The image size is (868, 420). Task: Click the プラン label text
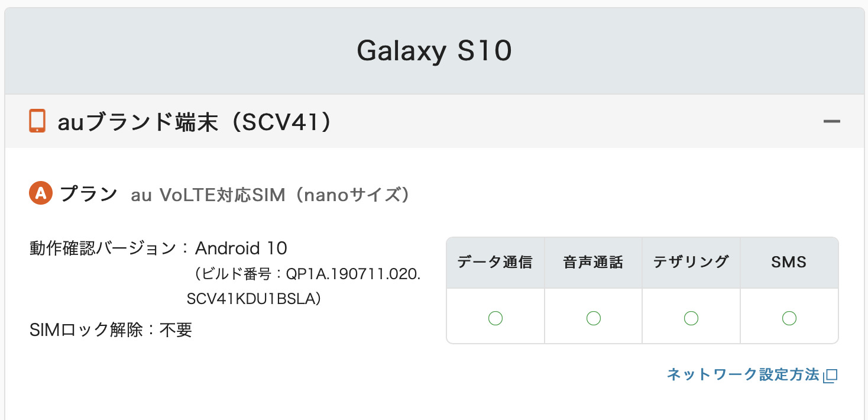[x=89, y=194]
